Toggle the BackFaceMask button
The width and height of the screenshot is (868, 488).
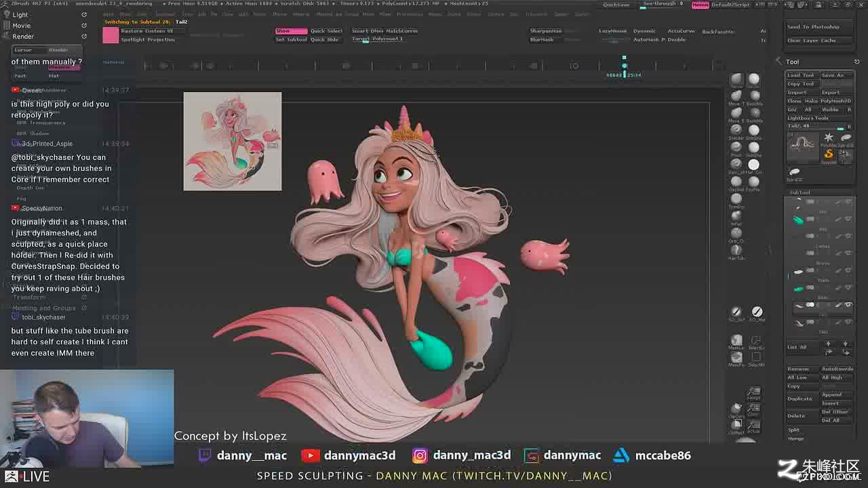[718, 32]
